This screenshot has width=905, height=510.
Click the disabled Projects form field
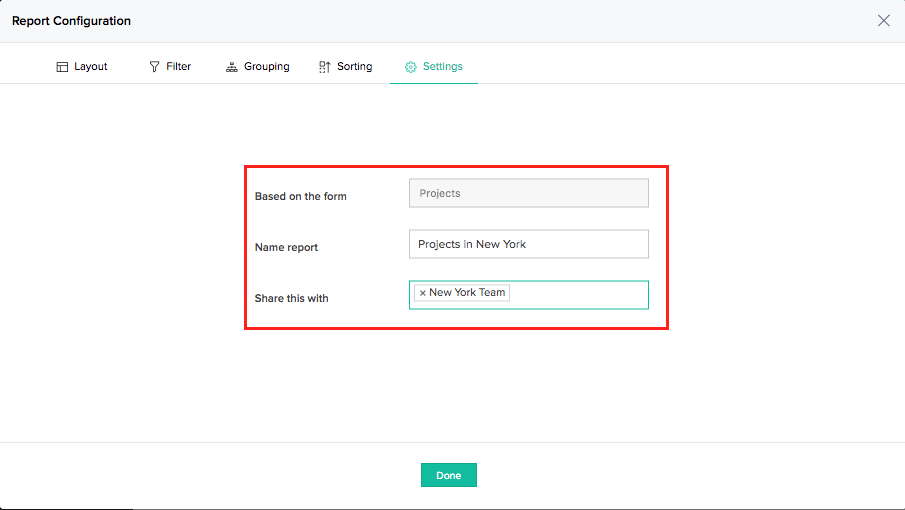(x=528, y=193)
